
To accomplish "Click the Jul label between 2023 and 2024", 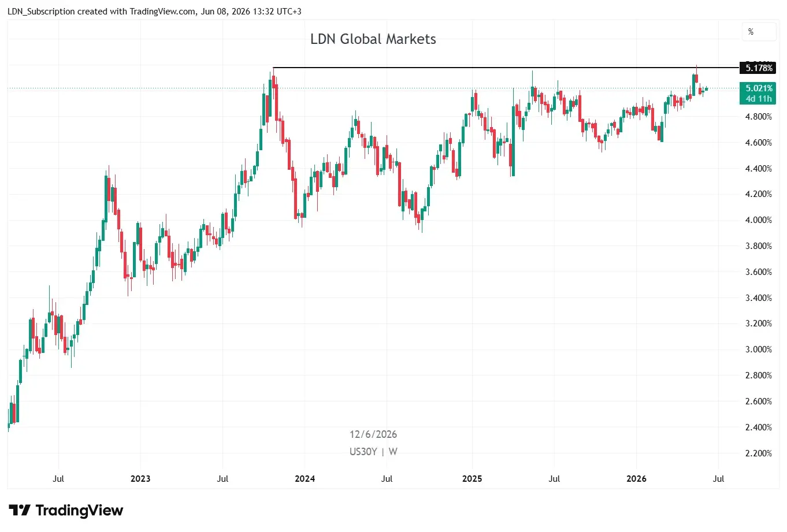I will [x=222, y=479].
